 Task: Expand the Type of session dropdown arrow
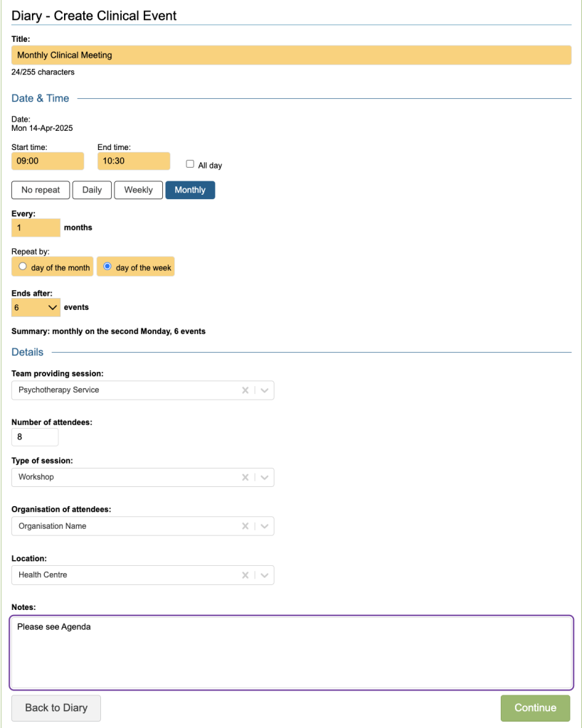pos(264,477)
